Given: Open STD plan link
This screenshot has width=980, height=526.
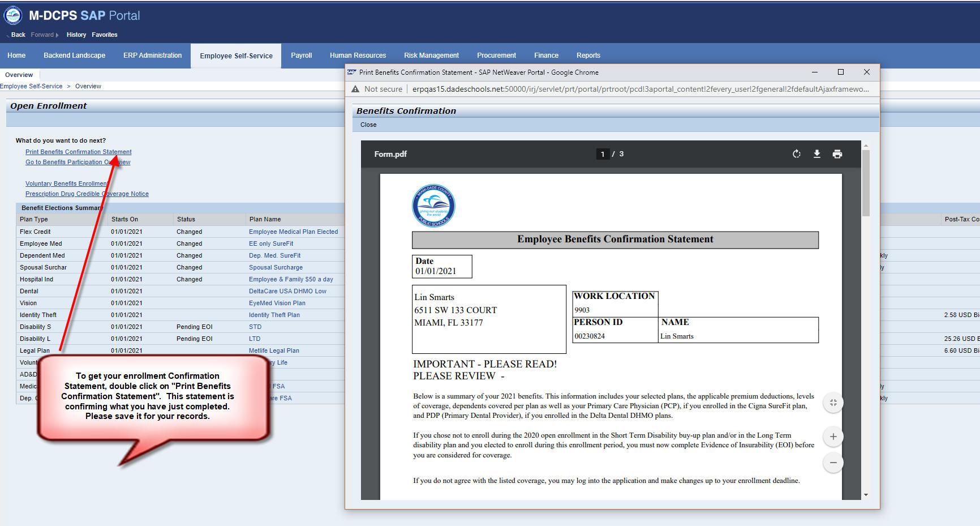Looking at the screenshot, I should point(255,327).
